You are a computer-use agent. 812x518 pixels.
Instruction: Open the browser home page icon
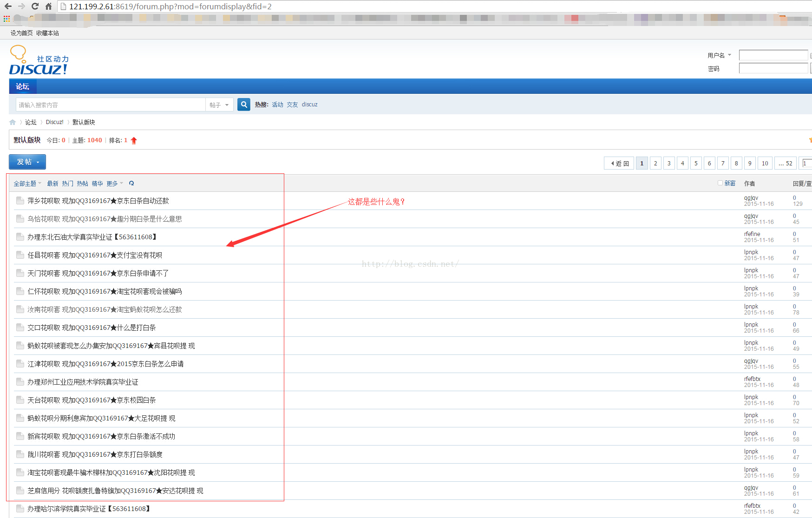pyautogui.click(x=48, y=7)
